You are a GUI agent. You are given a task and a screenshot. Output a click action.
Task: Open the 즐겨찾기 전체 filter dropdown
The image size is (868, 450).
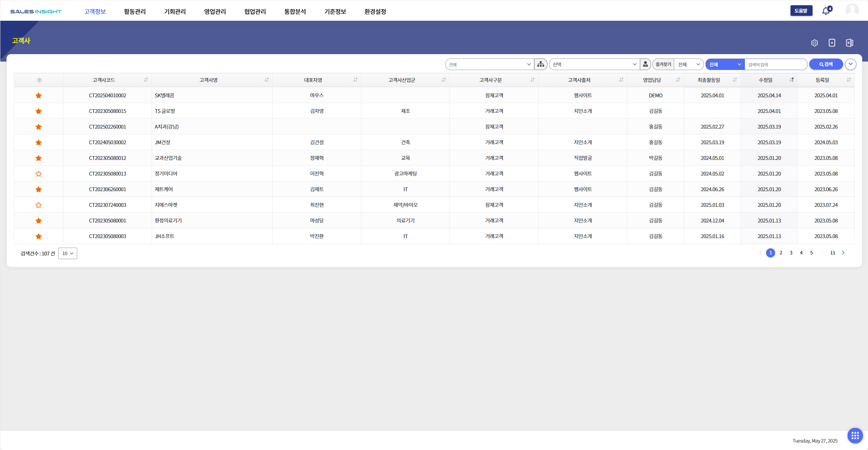click(688, 64)
